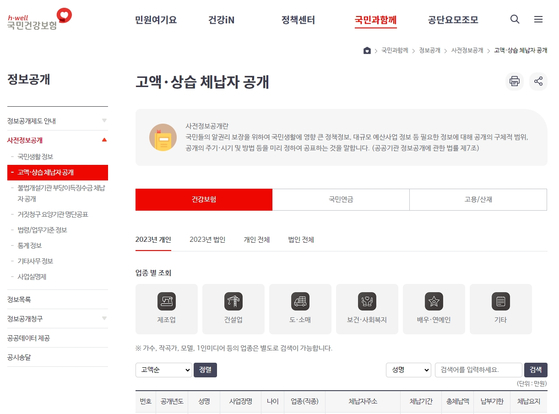Click the search keyword input field
Screen dimensions: 559x414
tap(478, 370)
